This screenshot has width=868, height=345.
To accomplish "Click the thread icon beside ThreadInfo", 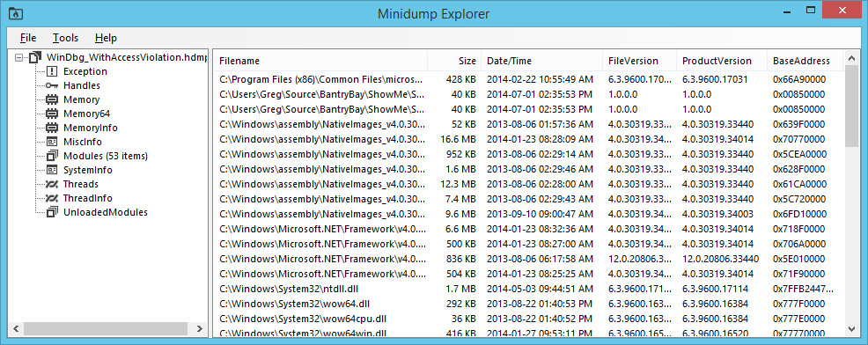I will [51, 198].
